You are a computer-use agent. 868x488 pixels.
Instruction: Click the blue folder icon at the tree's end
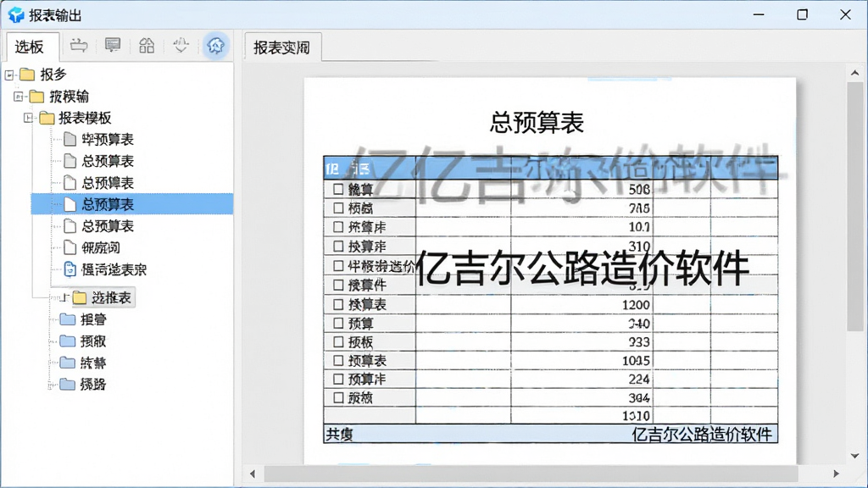68,384
